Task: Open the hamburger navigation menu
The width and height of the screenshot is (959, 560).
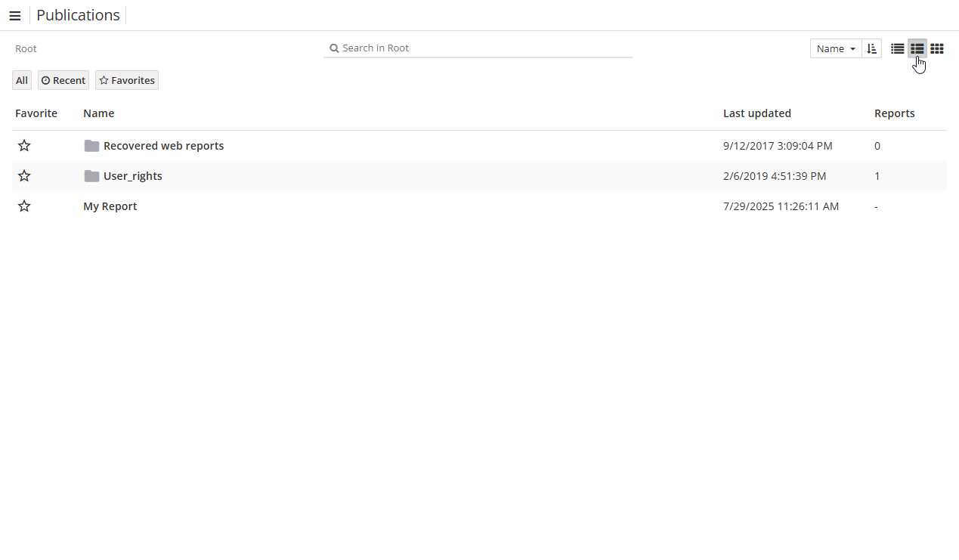Action: [x=14, y=16]
